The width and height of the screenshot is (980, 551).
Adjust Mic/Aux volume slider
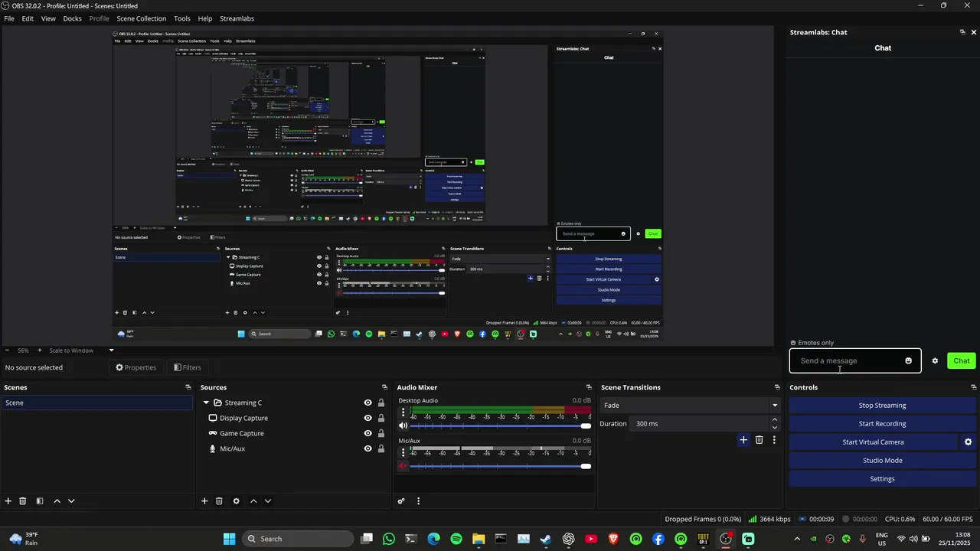(x=501, y=466)
